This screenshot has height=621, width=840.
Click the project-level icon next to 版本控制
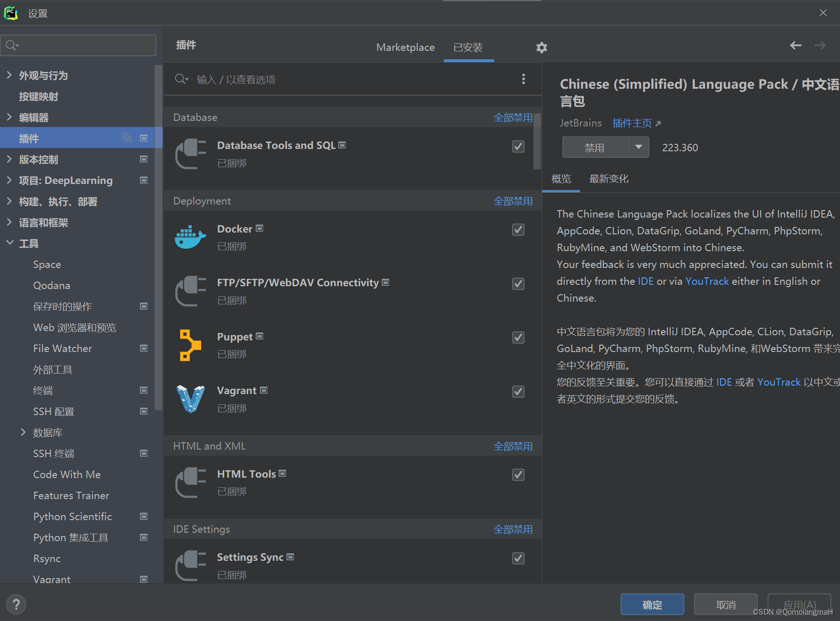point(144,159)
